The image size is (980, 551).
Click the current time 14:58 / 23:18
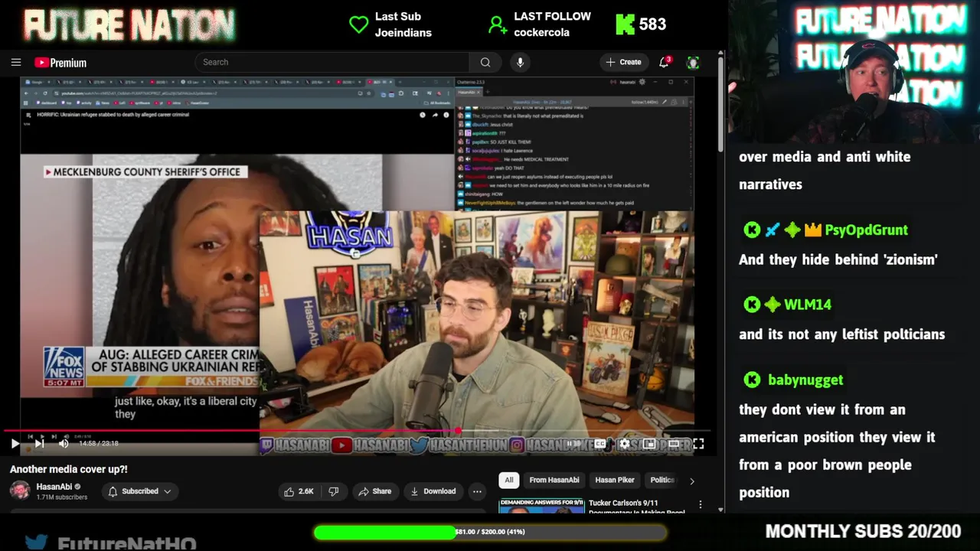pyautogui.click(x=99, y=443)
